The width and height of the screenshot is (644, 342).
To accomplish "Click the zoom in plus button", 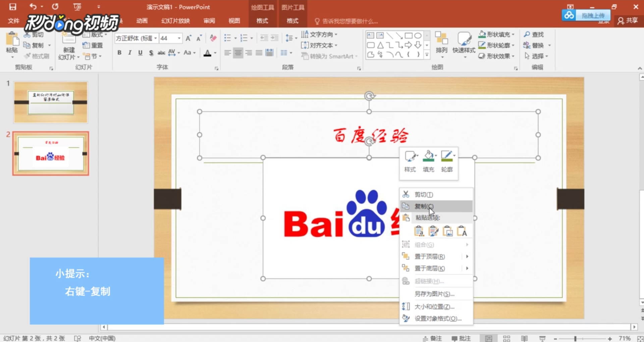I will 610,339.
